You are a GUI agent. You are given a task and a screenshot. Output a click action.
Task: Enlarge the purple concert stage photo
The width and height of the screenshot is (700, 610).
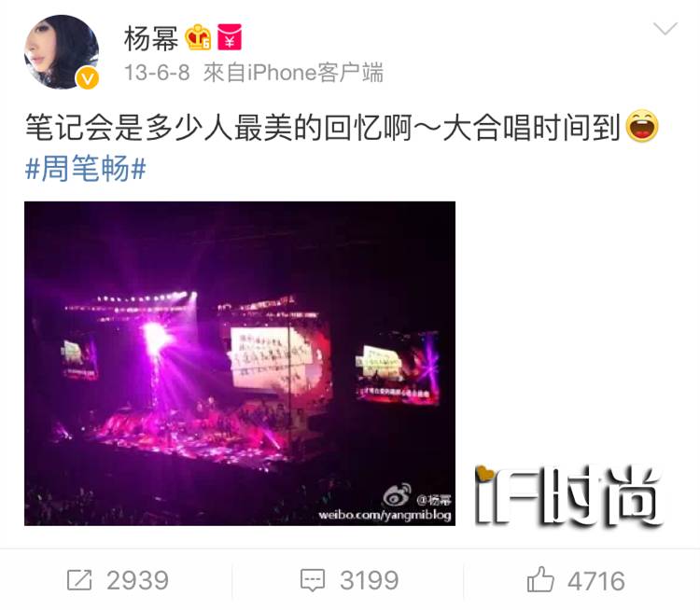tap(240, 363)
